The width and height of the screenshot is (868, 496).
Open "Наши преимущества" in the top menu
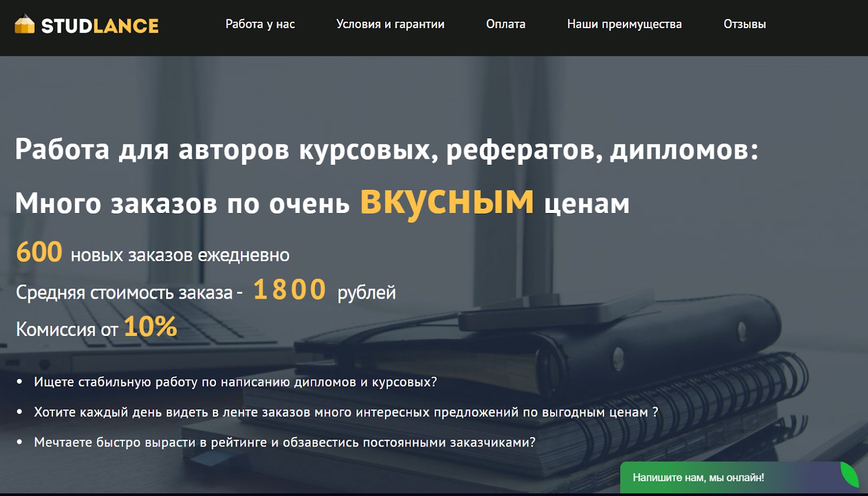point(624,24)
